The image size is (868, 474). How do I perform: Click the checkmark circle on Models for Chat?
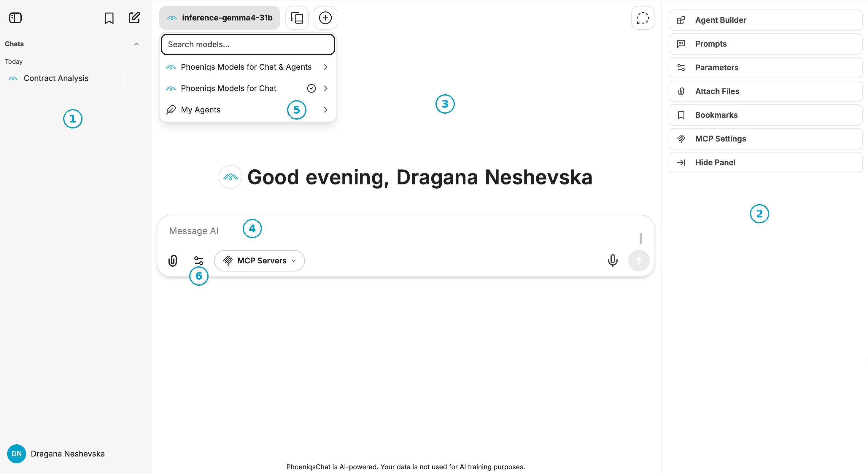(x=311, y=88)
